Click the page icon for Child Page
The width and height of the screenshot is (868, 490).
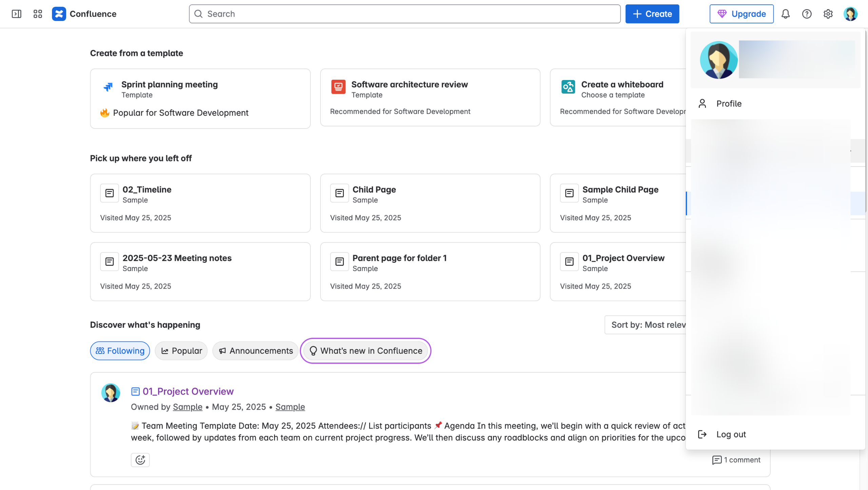coord(339,193)
